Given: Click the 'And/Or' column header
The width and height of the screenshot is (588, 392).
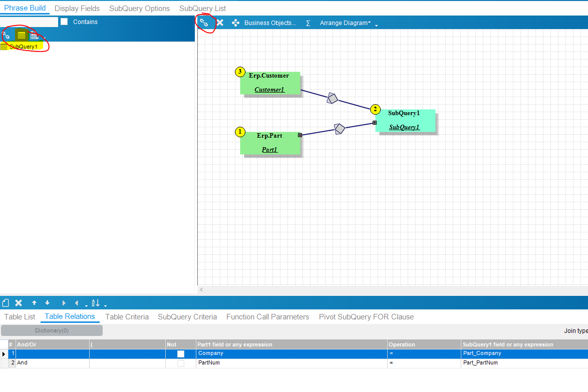Looking at the screenshot, I should tap(52, 344).
